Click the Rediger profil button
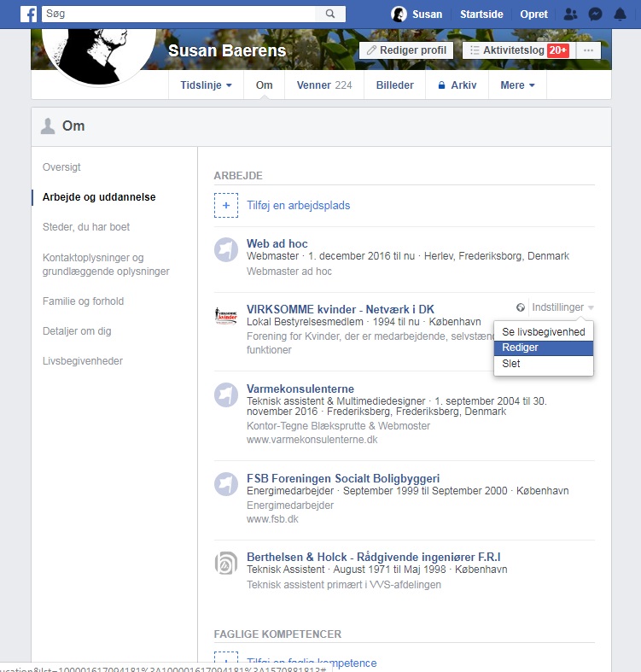The width and height of the screenshot is (641, 672). [x=406, y=50]
